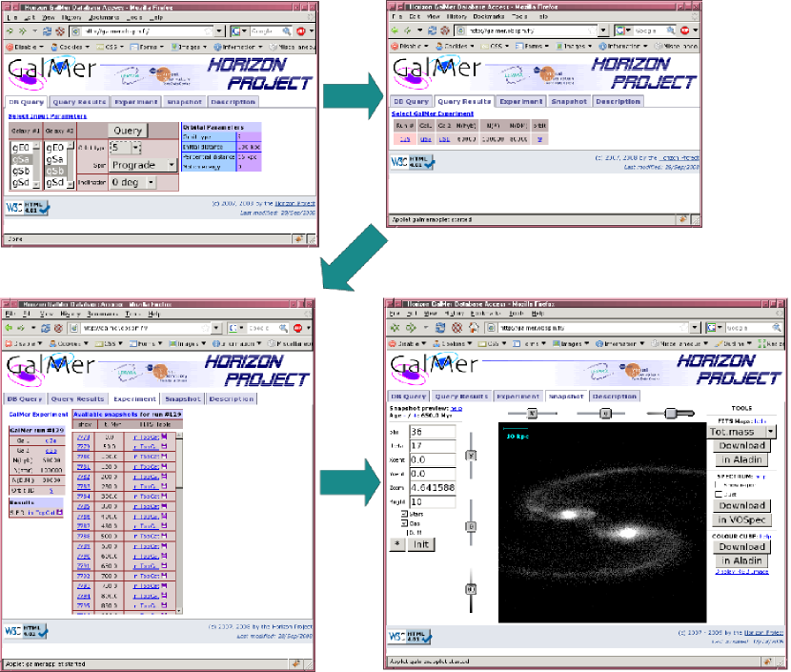The height and width of the screenshot is (672, 791).
Task: Switch to Snapshot tab on the Experiment page
Action: pos(182,398)
